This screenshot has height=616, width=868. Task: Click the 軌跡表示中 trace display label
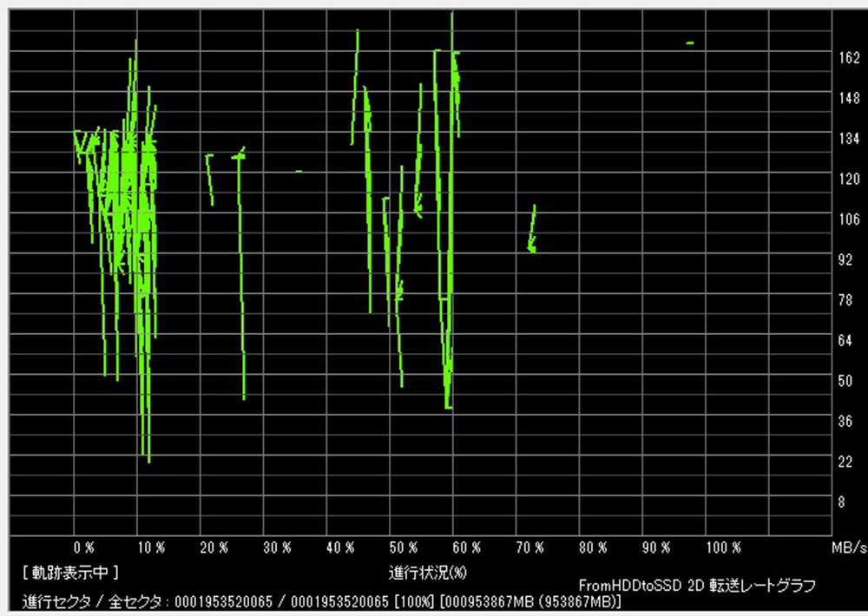click(x=71, y=572)
